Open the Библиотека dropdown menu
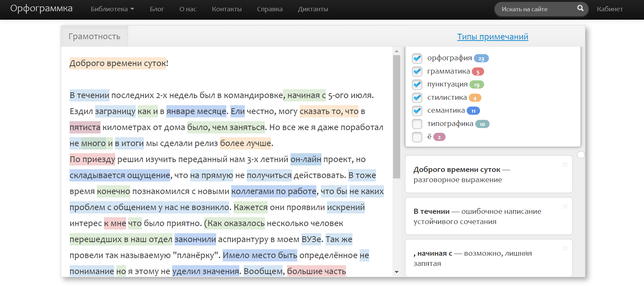Viewport: 644px width, 286px height. 112,9
